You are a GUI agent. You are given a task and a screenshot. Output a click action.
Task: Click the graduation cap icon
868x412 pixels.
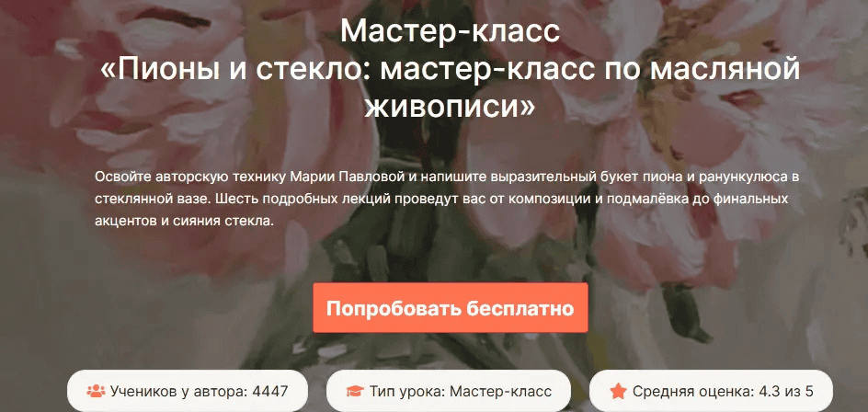[354, 392]
